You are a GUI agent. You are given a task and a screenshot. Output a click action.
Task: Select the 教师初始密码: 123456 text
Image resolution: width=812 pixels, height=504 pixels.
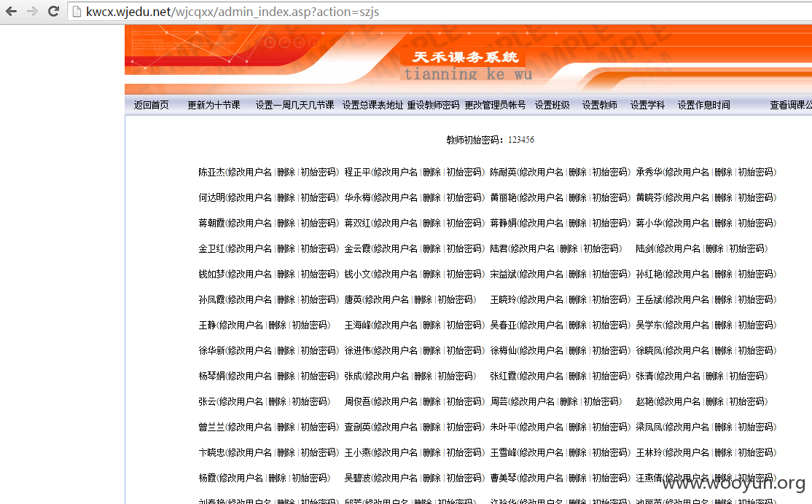(x=491, y=140)
